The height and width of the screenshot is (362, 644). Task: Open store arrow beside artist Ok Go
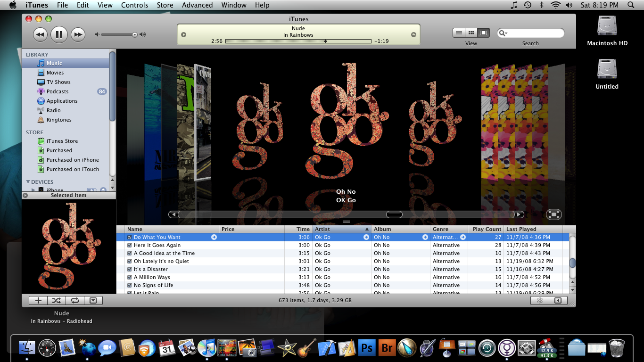click(366, 237)
